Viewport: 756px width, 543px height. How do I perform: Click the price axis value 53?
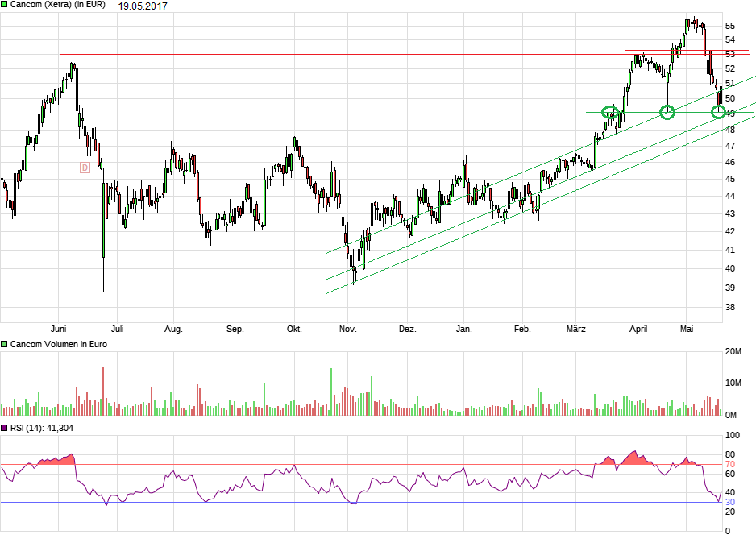coord(730,55)
